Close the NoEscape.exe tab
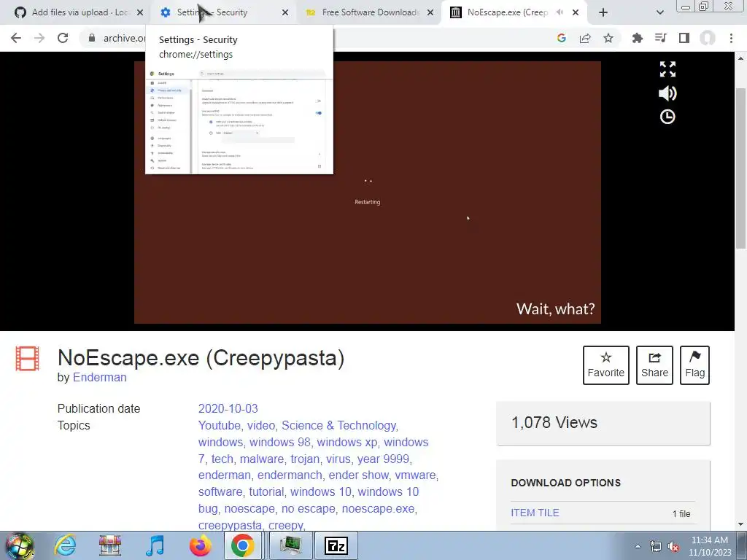 576,12
